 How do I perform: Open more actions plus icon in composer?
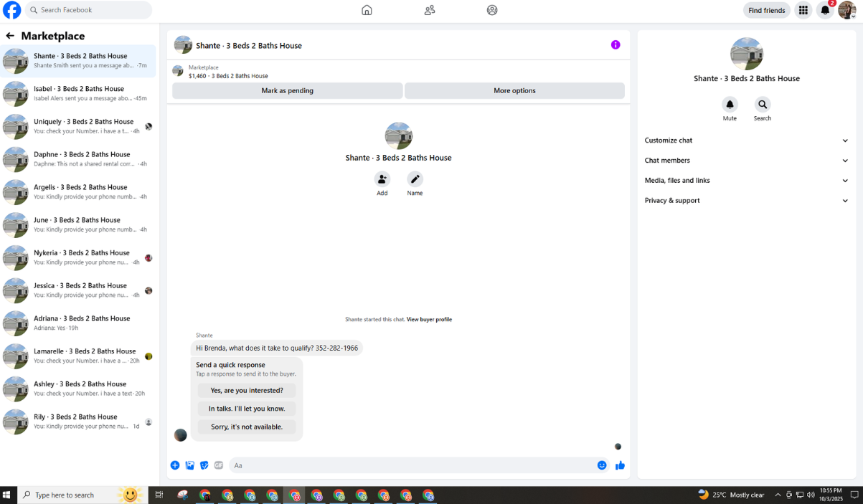[x=175, y=465]
